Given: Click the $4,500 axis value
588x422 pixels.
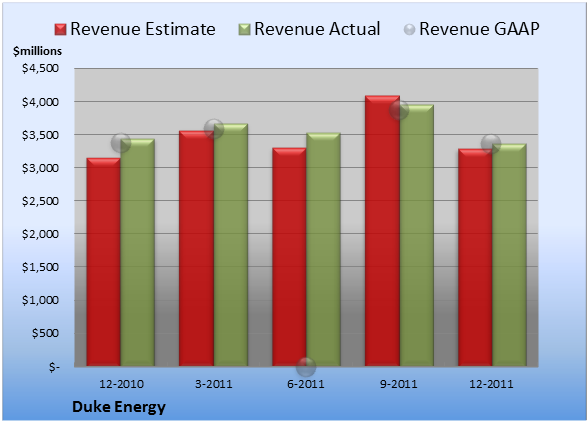Looking at the screenshot, I should click(40, 68).
